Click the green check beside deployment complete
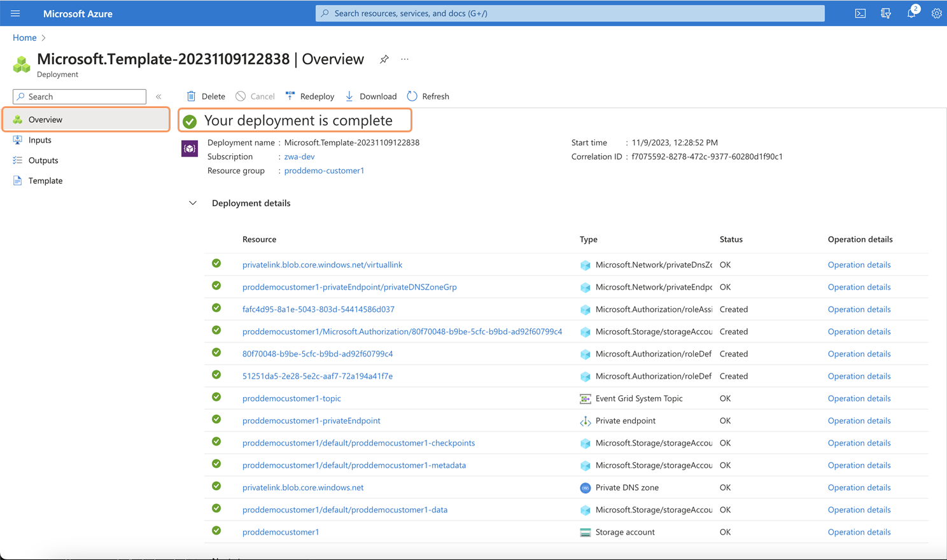This screenshot has height=560, width=947. [x=190, y=121]
